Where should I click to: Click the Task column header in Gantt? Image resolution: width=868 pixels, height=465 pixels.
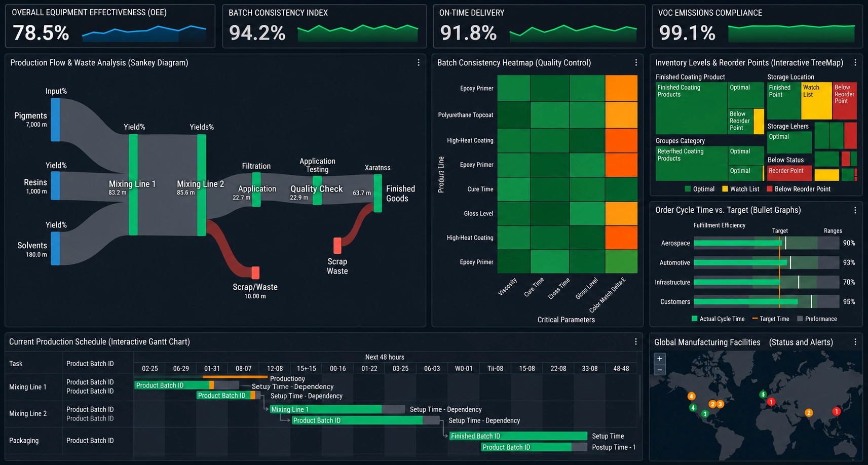[16, 363]
